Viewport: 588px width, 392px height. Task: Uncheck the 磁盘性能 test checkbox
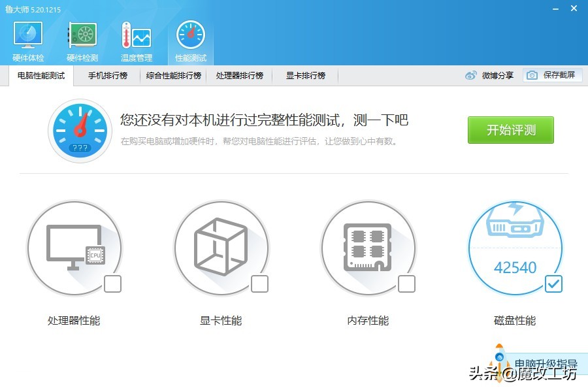point(553,284)
